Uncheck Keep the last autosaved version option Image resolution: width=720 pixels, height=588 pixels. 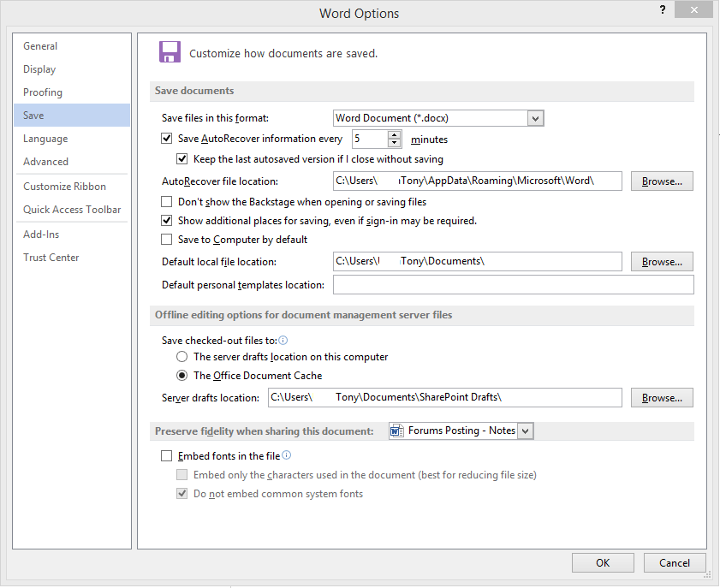tap(182, 157)
